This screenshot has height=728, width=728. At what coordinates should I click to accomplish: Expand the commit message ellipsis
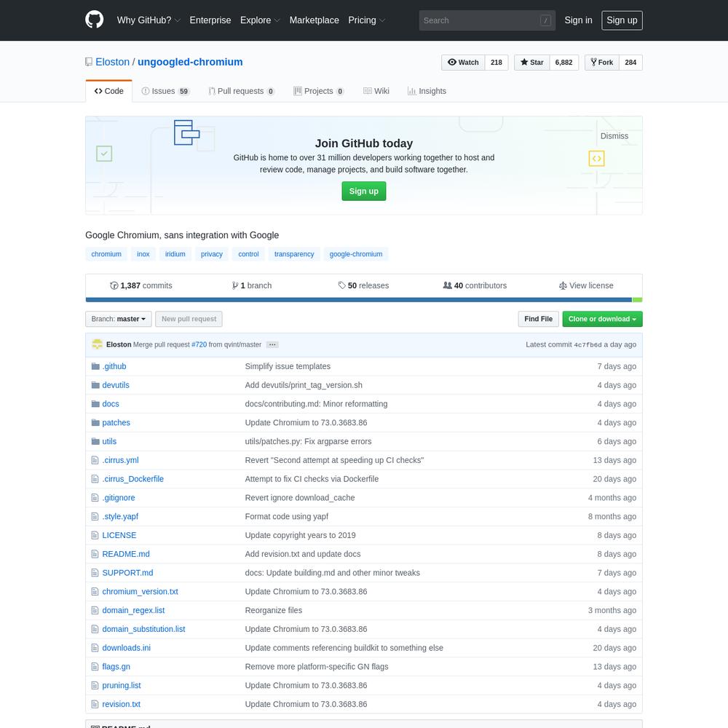pos(272,344)
